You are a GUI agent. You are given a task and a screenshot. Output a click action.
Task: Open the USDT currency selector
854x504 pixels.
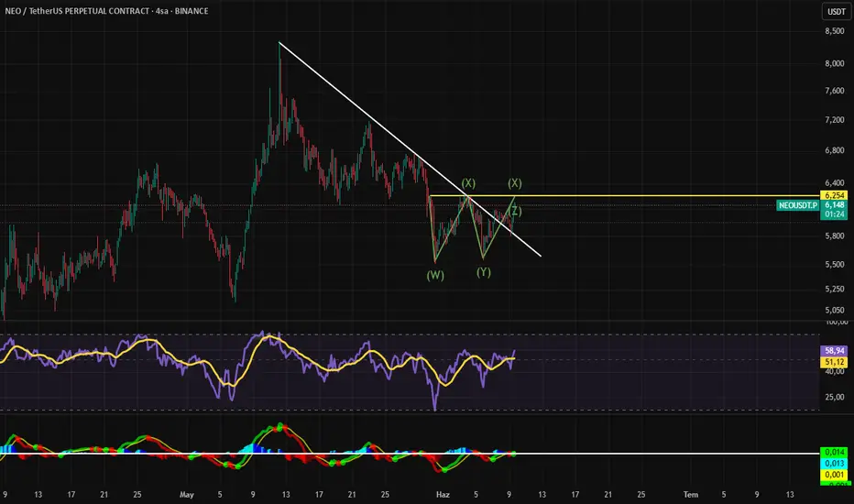tap(836, 11)
